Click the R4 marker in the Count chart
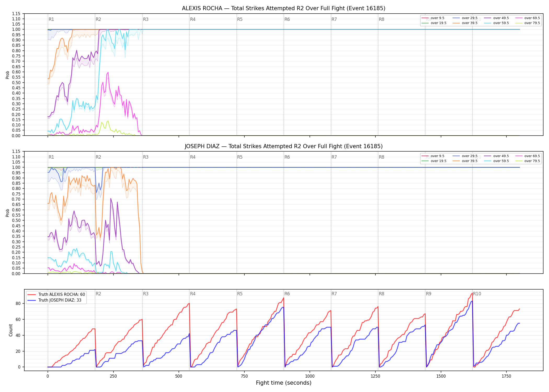The height and width of the screenshot is (392, 549). tap(193, 294)
